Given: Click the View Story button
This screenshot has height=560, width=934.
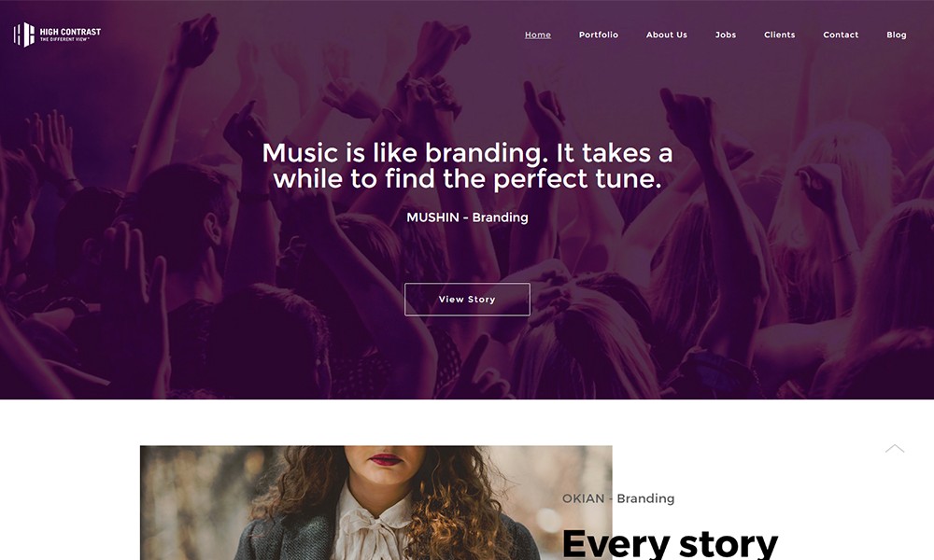Looking at the screenshot, I should 467,300.
